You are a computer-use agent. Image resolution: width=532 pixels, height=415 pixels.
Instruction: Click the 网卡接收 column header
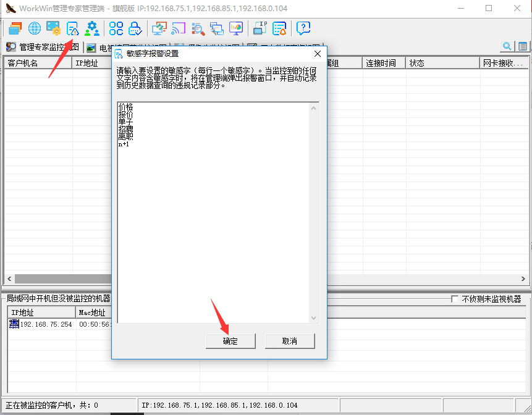(504, 63)
